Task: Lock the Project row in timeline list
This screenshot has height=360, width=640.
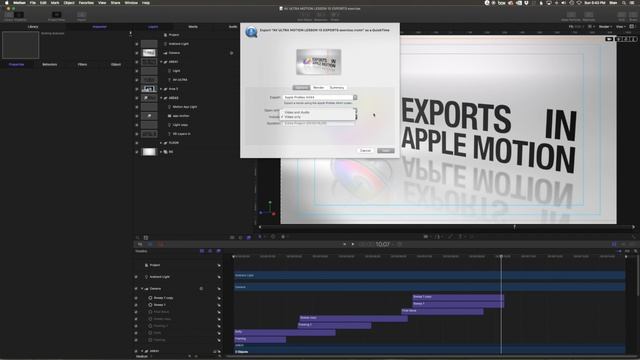Action: point(219,265)
